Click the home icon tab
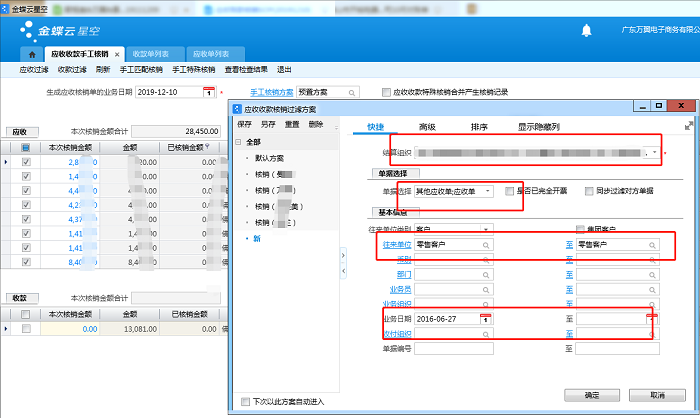Image resolution: width=700 pixels, height=418 pixels. 33,53
